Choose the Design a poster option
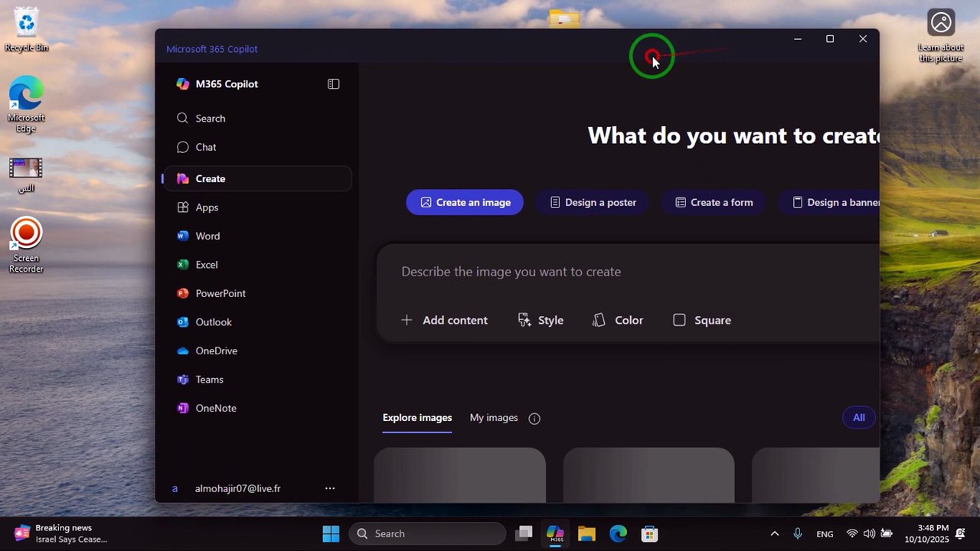This screenshot has height=551, width=980. click(x=593, y=202)
